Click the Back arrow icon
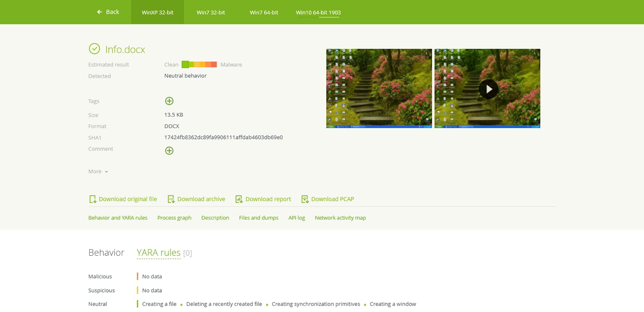The image size is (644, 312). (x=100, y=12)
